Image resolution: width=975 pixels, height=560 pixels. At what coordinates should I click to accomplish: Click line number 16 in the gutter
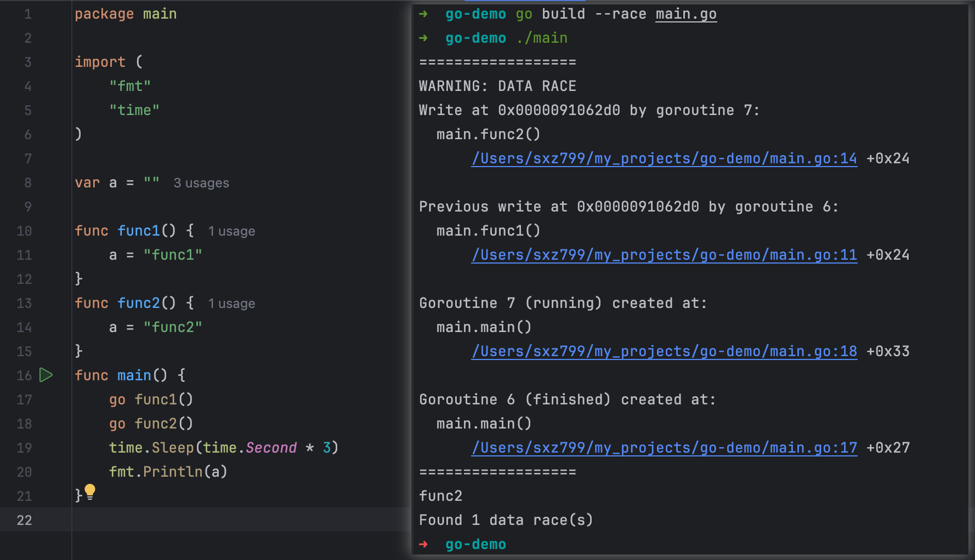(x=24, y=376)
